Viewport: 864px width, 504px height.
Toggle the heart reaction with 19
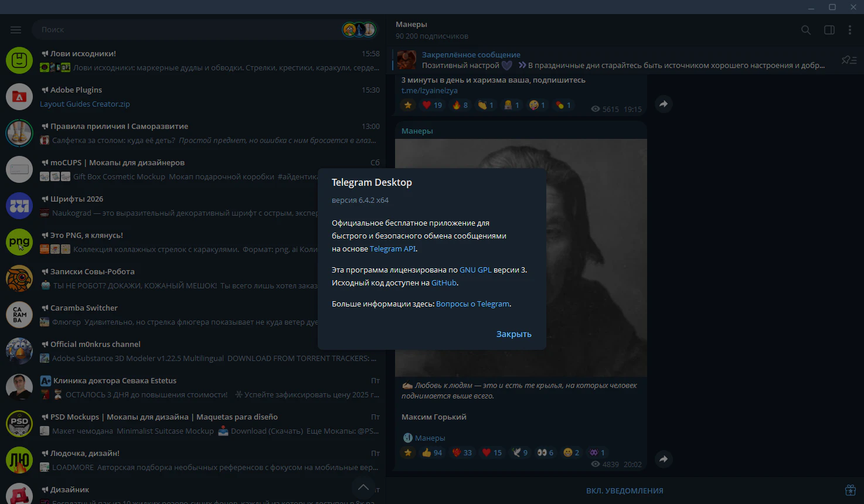[433, 105]
